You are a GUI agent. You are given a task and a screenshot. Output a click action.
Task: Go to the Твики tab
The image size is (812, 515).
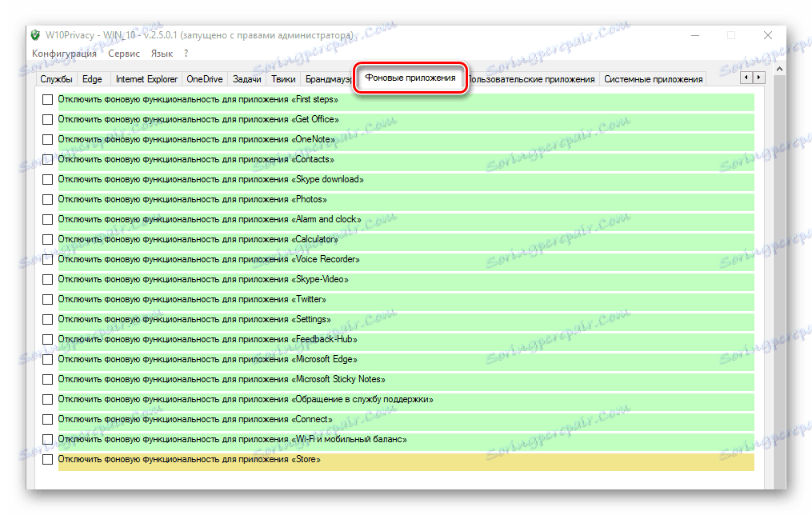click(283, 79)
